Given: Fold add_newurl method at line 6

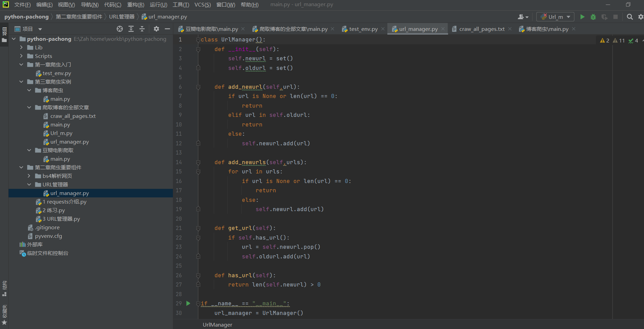Looking at the screenshot, I should [x=198, y=87].
